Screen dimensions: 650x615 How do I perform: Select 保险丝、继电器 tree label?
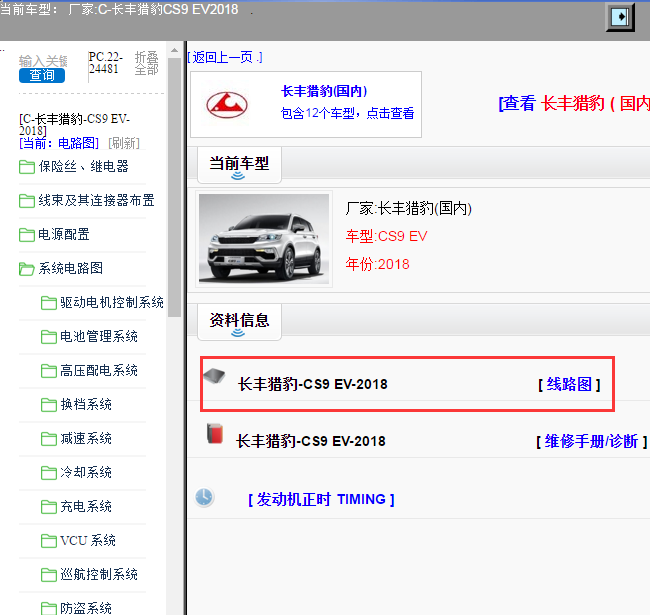[83, 167]
